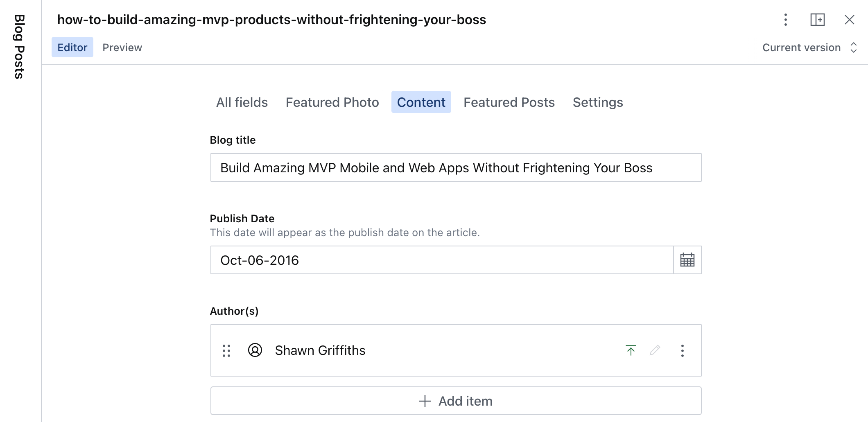Open Shawn Griffiths item options menu
Screen dimensions: 868x422
point(682,350)
